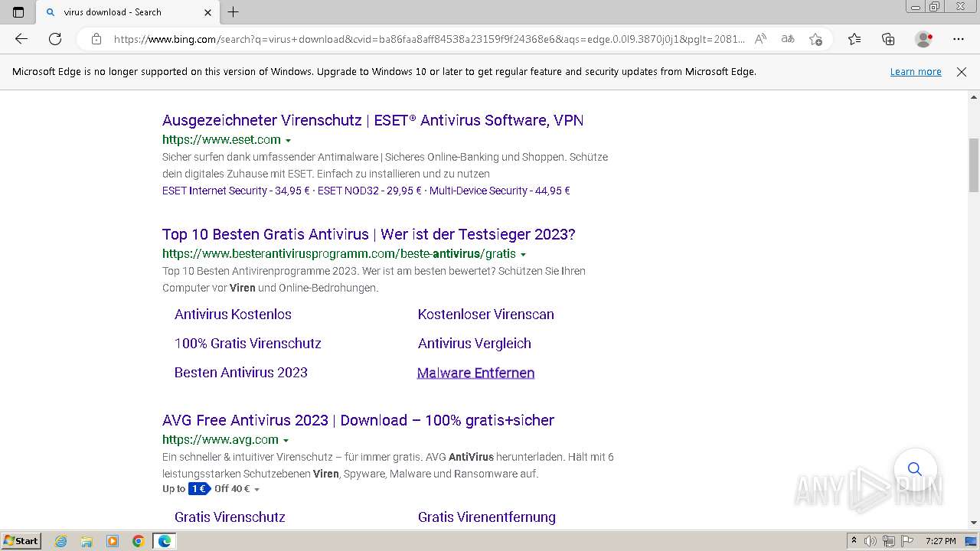Switch to Microsoft Edge taskbar icon
This screenshot has height=551, width=980.
165,541
